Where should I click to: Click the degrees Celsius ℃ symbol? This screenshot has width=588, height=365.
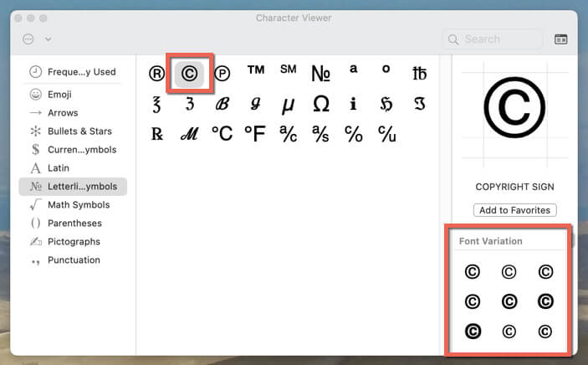pos(222,133)
